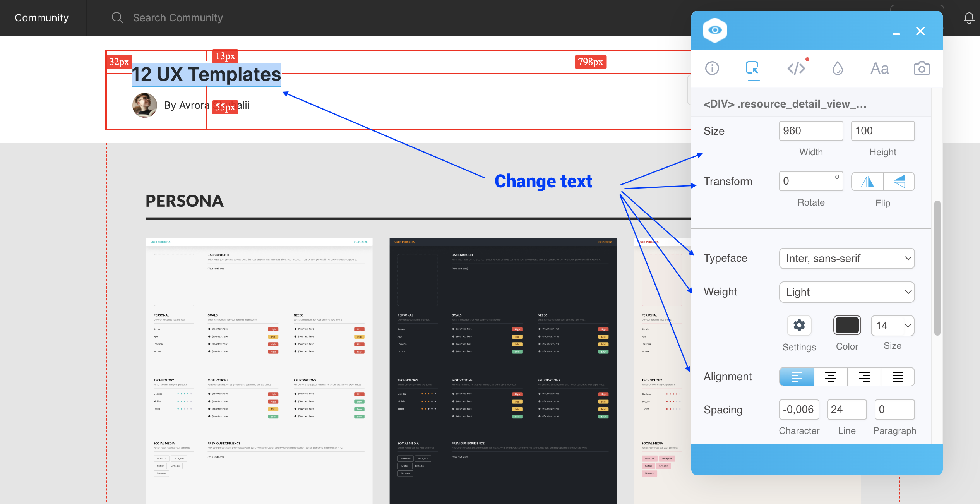This screenshot has width=980, height=504.
Task: Click the Search Community field
Action: point(178,18)
